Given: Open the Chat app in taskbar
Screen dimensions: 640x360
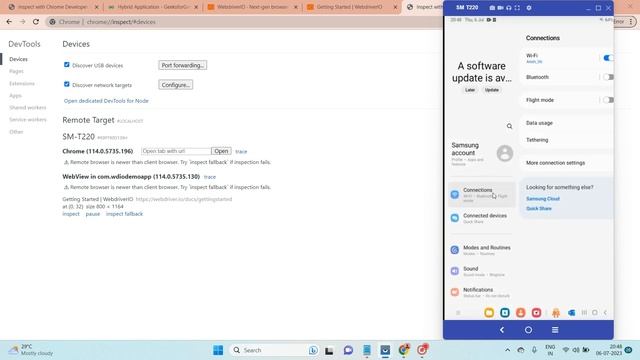Looking at the screenshot, I should coord(348,350).
